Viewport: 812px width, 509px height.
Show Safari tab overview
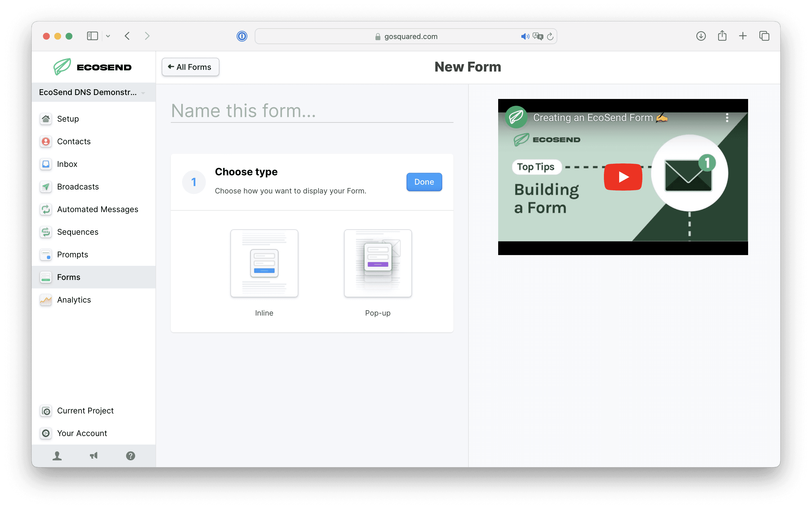(764, 36)
